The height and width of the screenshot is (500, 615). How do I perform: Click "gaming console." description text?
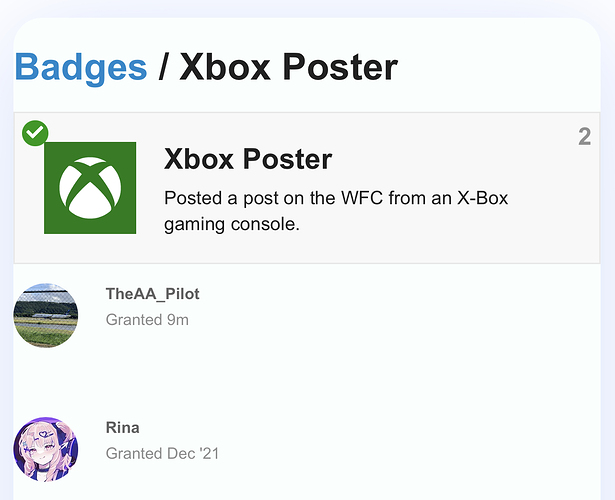click(232, 225)
